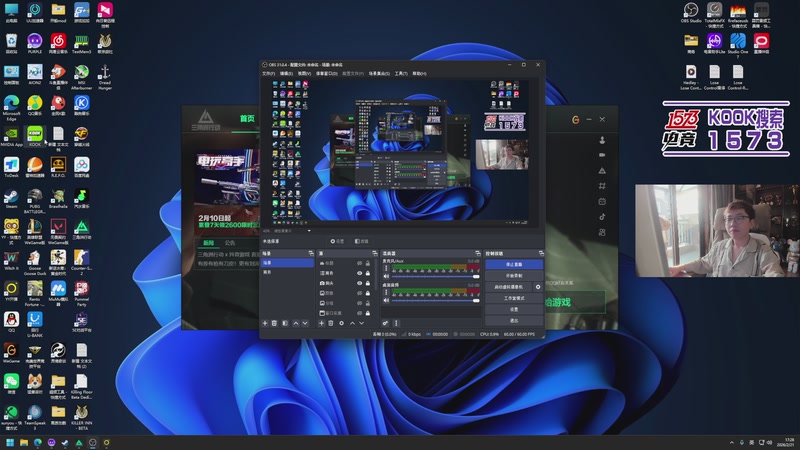Viewport: 800px width, 450px height.
Task: Open Settings from OBS controls
Action: click(x=514, y=309)
